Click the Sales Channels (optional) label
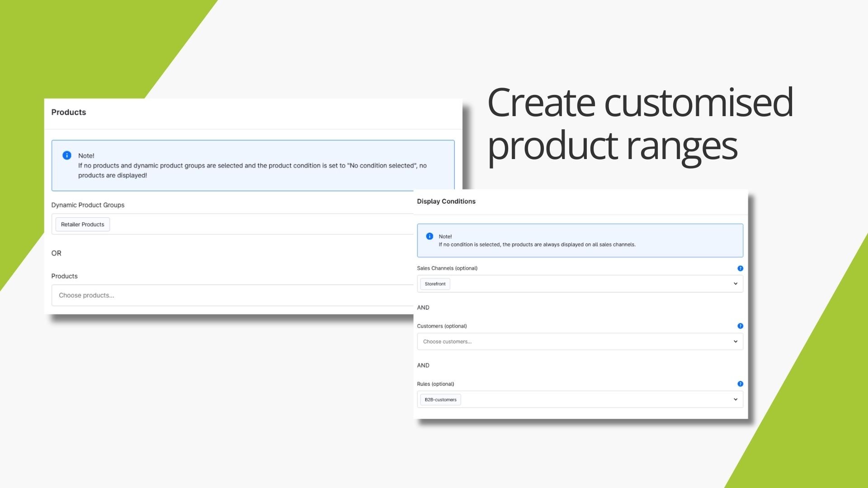This screenshot has height=488, width=868. tap(447, 268)
